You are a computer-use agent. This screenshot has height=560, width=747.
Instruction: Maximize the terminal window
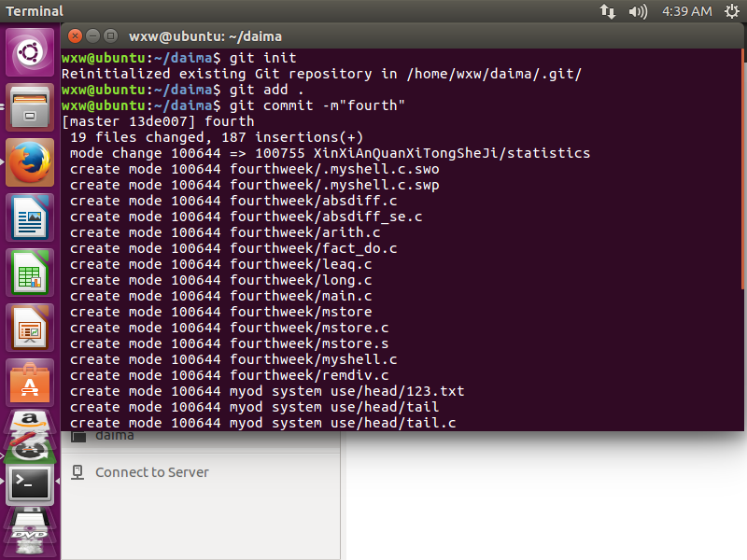pyautogui.click(x=110, y=36)
